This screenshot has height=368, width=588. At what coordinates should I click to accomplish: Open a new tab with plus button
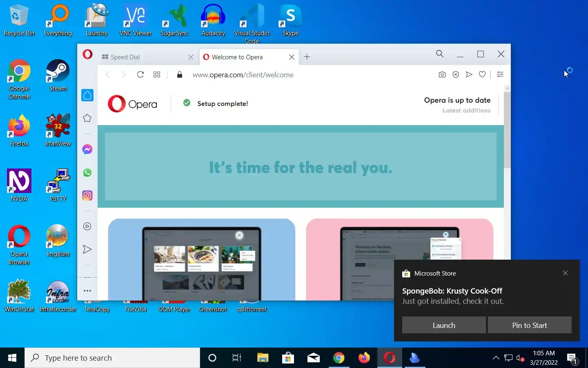[x=307, y=57]
